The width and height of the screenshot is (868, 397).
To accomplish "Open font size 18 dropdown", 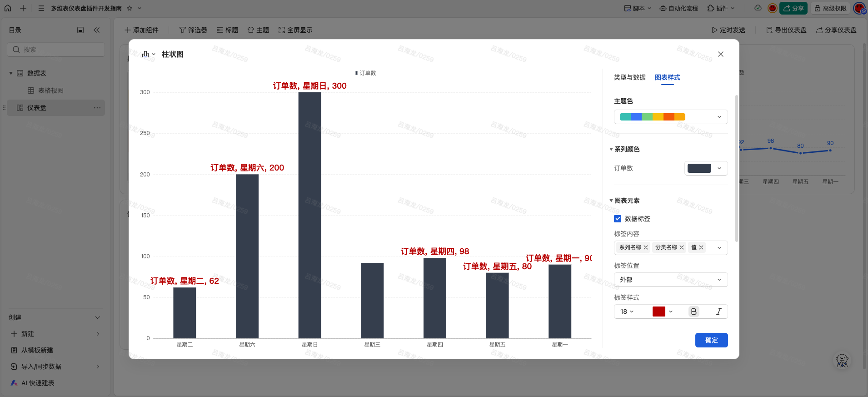I will tap(627, 312).
